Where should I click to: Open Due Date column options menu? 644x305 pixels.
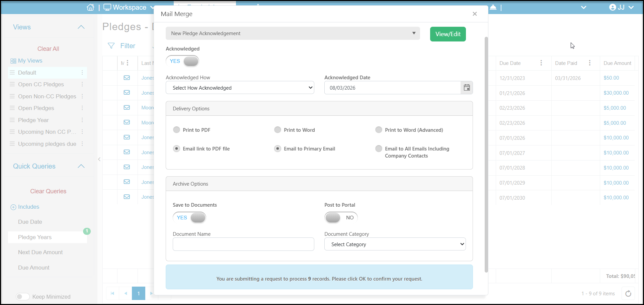click(x=541, y=63)
